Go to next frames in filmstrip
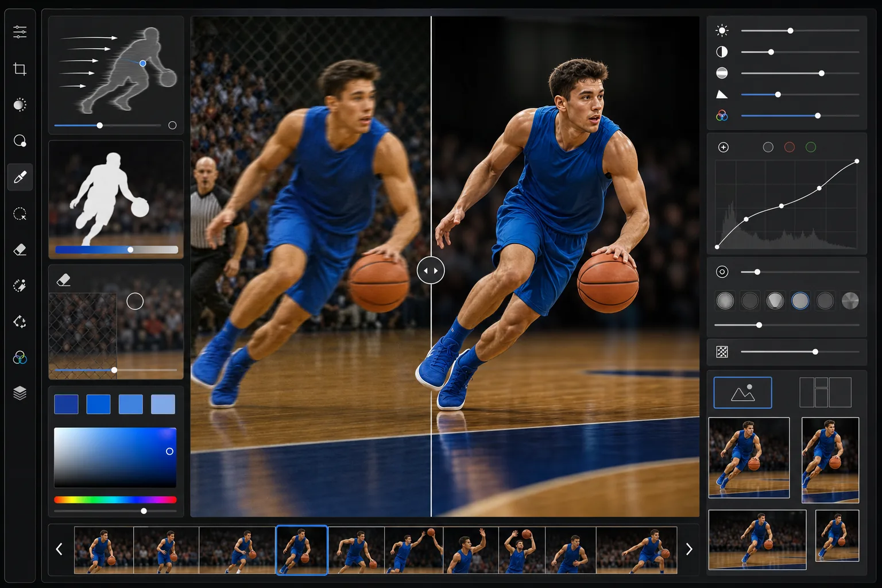Image resolution: width=882 pixels, height=588 pixels. 689,550
